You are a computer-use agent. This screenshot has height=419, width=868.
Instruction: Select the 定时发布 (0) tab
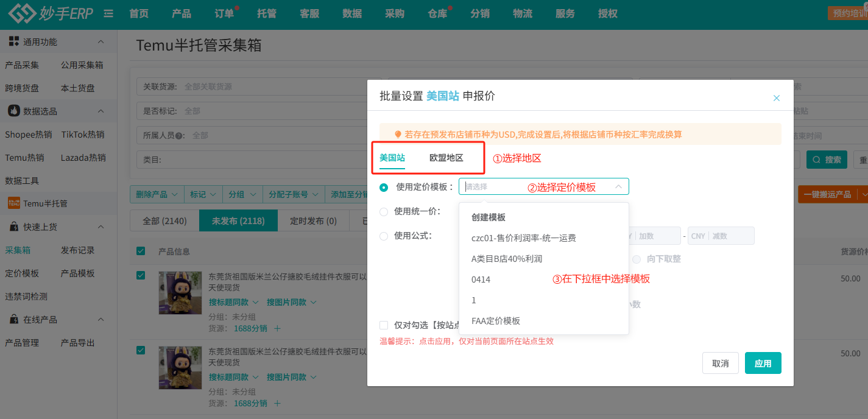313,221
